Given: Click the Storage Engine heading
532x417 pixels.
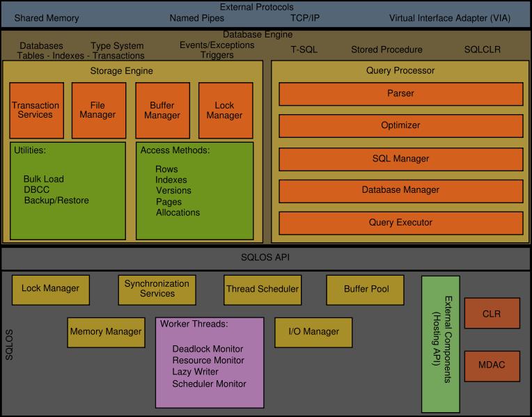Looking at the screenshot, I should (x=121, y=71).
